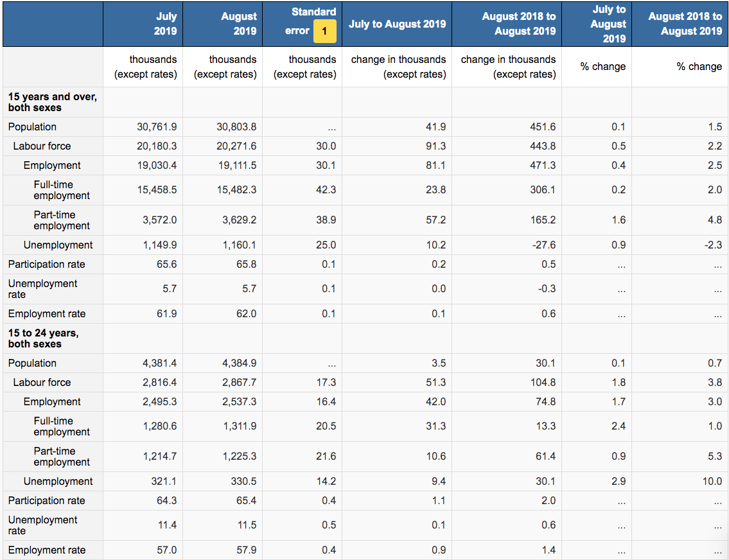The image size is (729, 560).
Task: Click the yearly labour force change 443.8
Action: [x=543, y=146]
